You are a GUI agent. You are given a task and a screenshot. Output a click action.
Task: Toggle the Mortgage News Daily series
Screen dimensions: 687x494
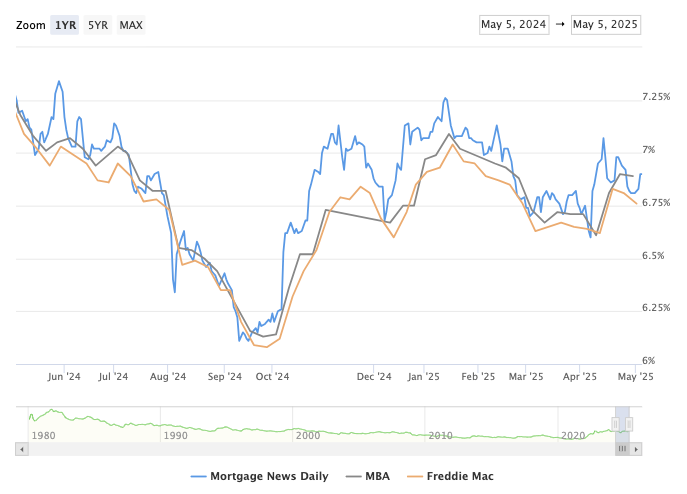(259, 476)
